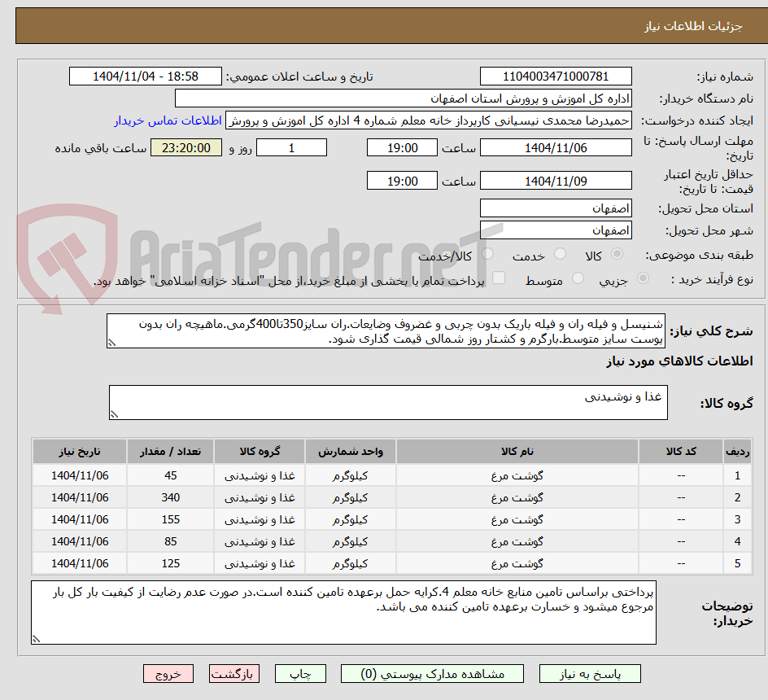Click the شرح کلی نیاز description textarea

point(386,331)
